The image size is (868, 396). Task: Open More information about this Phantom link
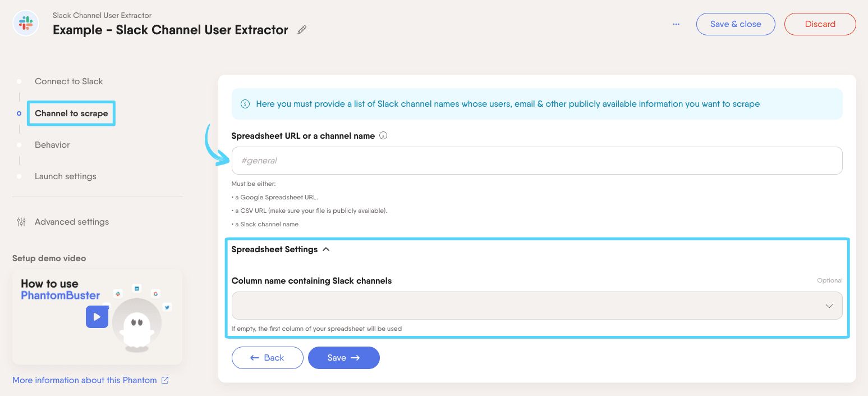(85, 380)
